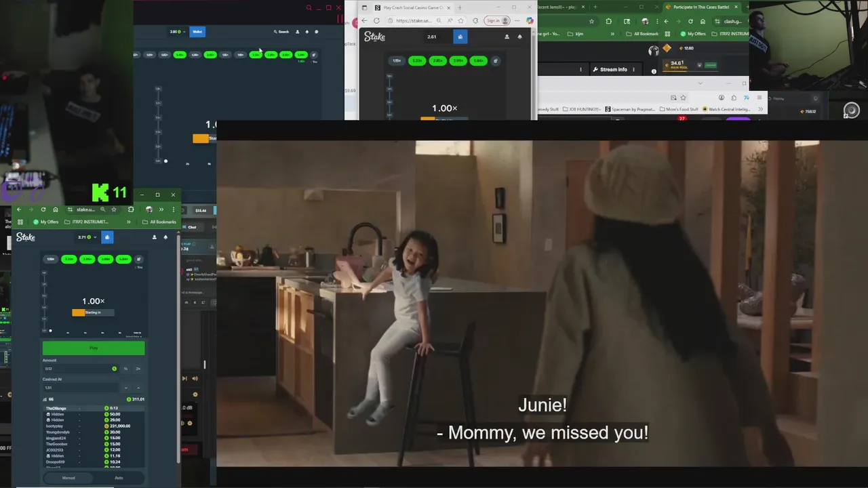Open notifications bell in bottom-left Stake window
Viewport: 868px width, 488px height.
click(165, 237)
